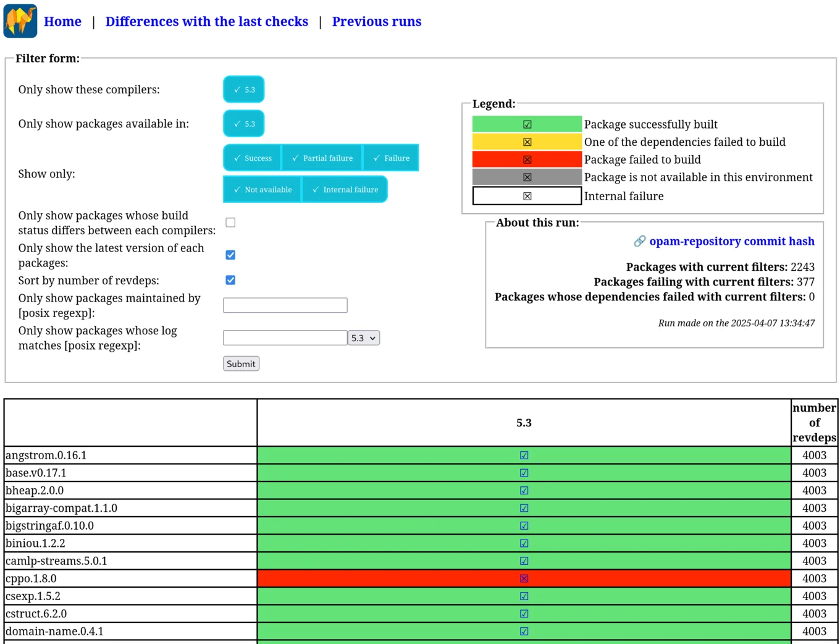Viewport: 840px width, 644px height.
Task: Open the opam-repository commit hash link
Action: point(731,241)
